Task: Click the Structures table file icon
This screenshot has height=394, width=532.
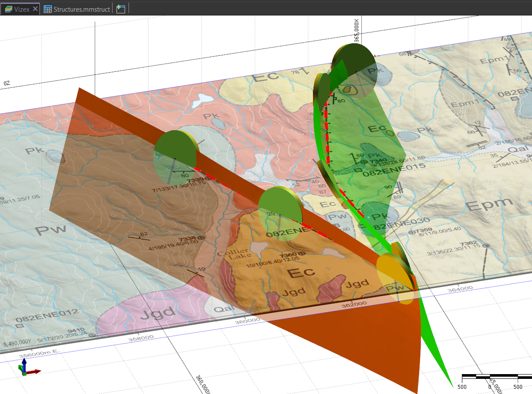Action: point(48,9)
